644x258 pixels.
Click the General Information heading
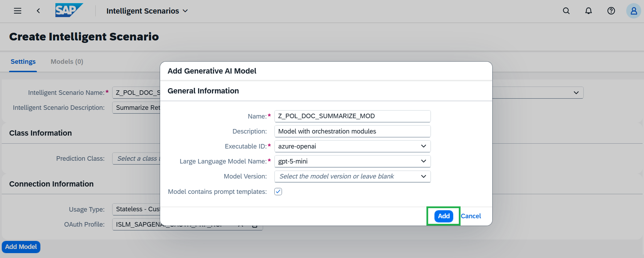pyautogui.click(x=203, y=91)
